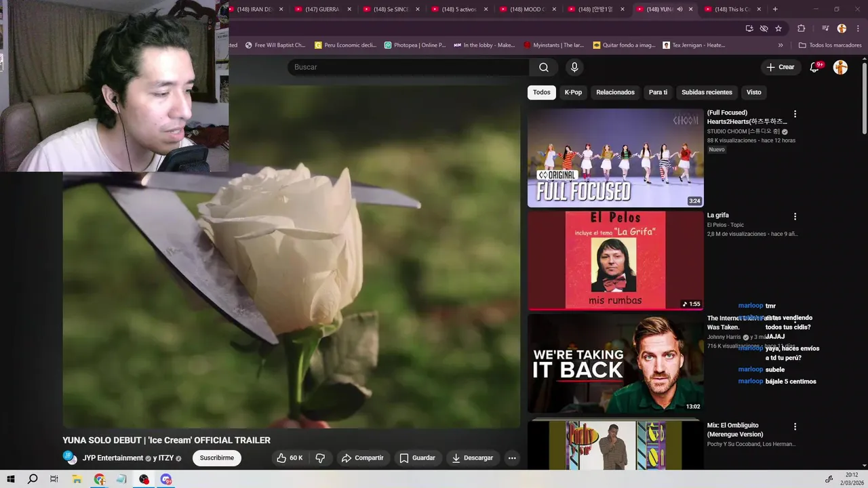The height and width of the screenshot is (488, 868).
Task: Click the Buscar search input field
Action: coord(409,67)
